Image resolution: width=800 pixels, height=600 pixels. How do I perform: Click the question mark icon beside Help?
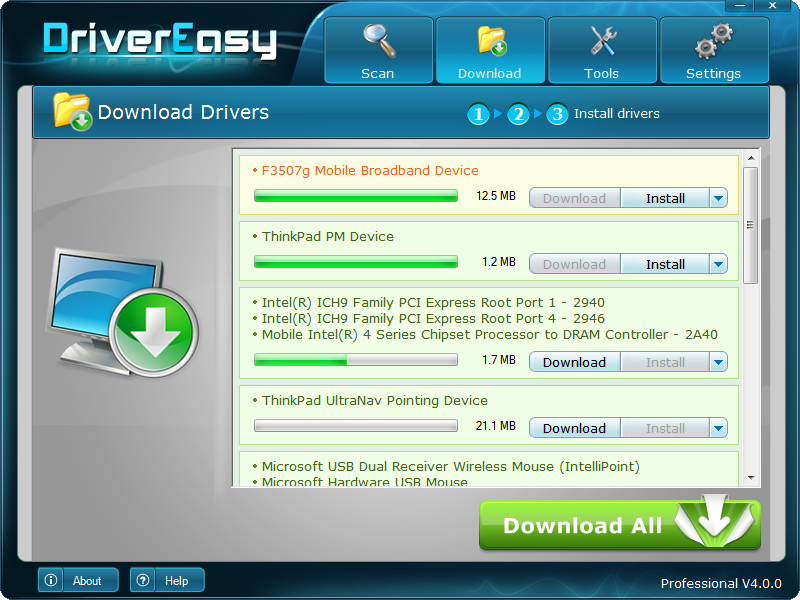click(143, 580)
